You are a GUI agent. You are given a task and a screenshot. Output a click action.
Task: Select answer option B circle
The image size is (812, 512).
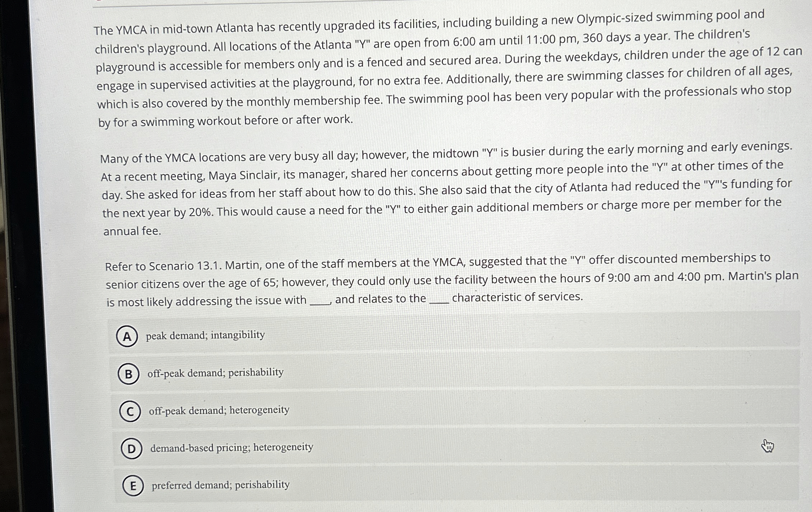coord(129,373)
